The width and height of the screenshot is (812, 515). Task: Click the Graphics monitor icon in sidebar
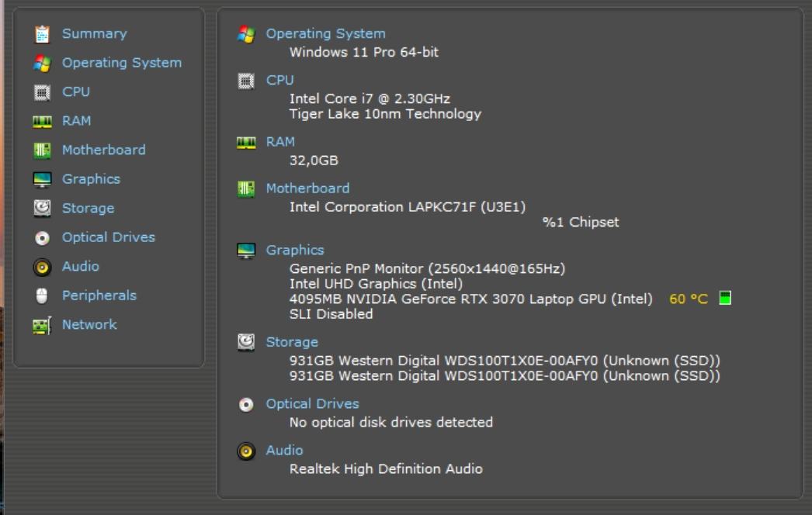(42, 180)
